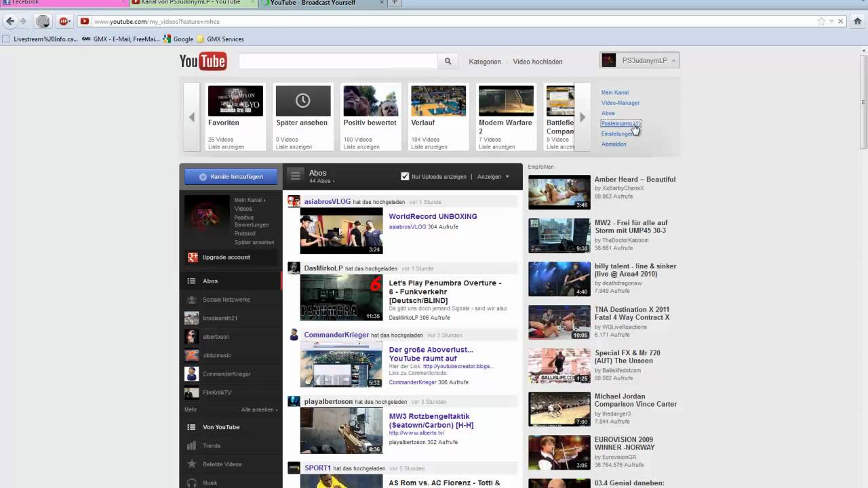Open 'Kategorien' in the top navigation
The width and height of the screenshot is (868, 488).
point(485,62)
